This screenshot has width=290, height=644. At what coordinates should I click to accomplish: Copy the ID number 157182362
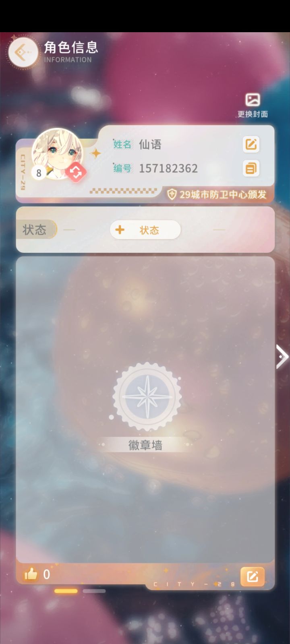click(251, 168)
